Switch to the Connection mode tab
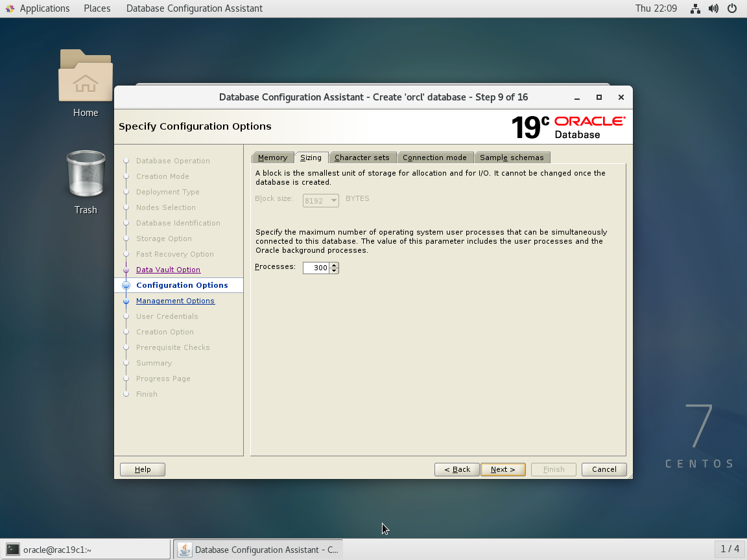The height and width of the screenshot is (560, 747). [x=435, y=157]
